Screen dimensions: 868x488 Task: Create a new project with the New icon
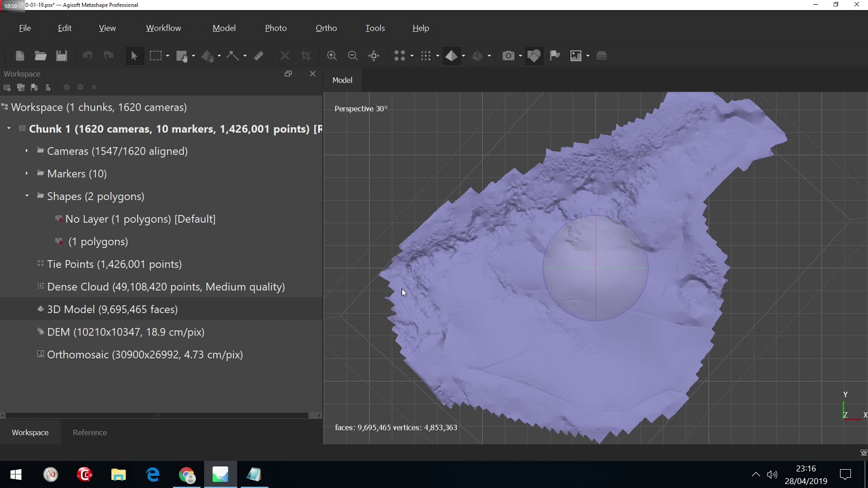click(20, 56)
